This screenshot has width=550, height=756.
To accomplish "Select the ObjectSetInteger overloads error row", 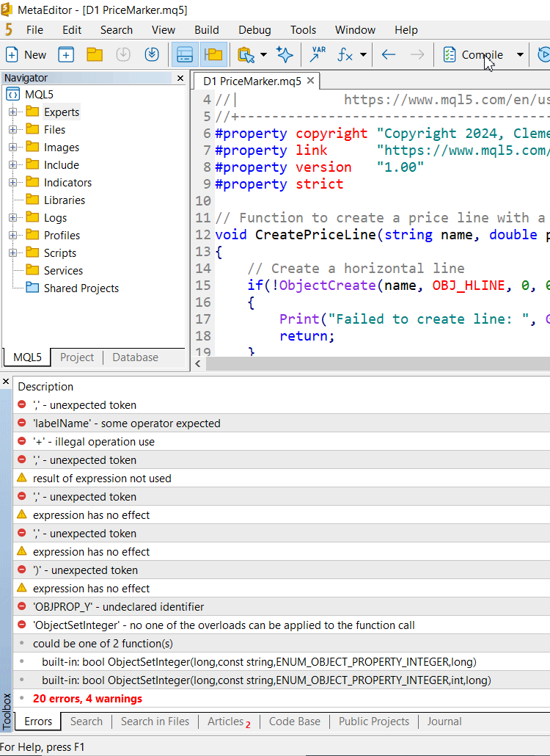I will 282,625.
